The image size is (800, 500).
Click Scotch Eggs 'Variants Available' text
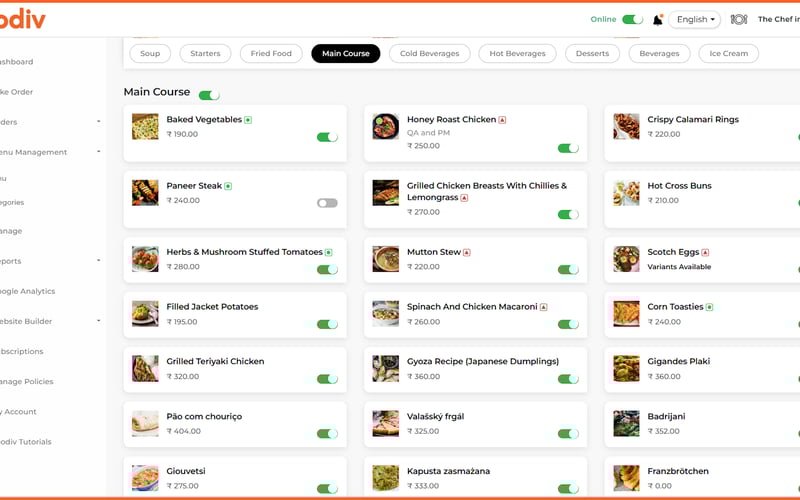click(679, 267)
